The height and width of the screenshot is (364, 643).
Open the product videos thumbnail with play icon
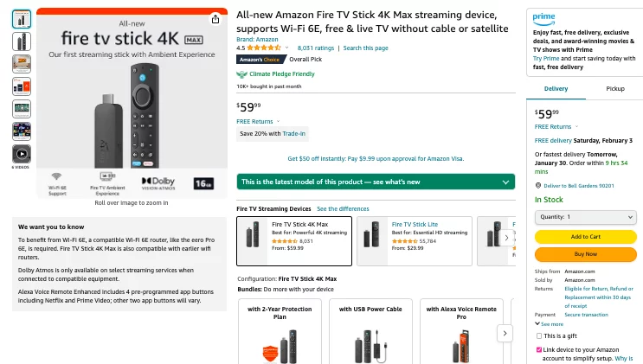(x=22, y=154)
